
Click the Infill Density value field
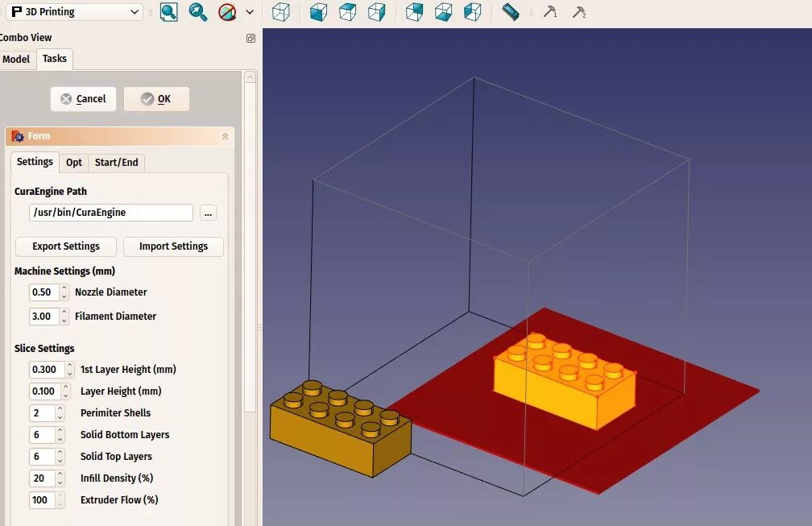point(43,478)
